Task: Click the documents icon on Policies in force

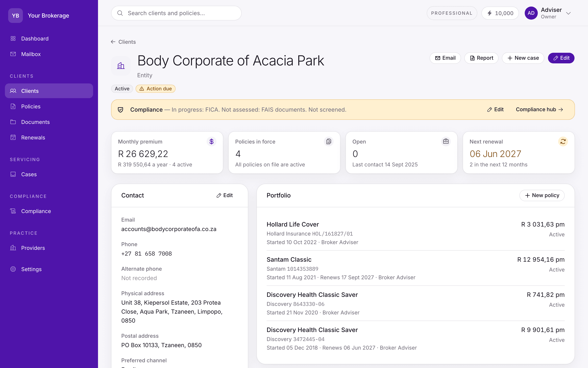Action: click(x=329, y=141)
